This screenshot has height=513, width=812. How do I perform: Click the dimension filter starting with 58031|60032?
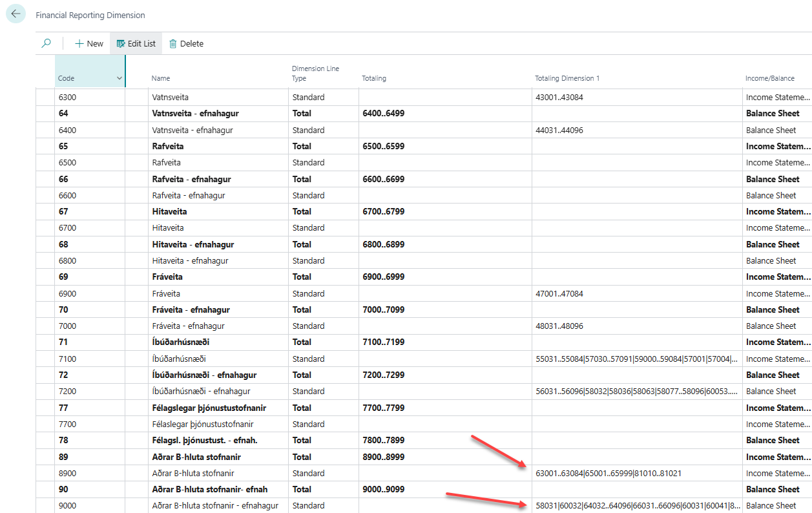(x=638, y=505)
